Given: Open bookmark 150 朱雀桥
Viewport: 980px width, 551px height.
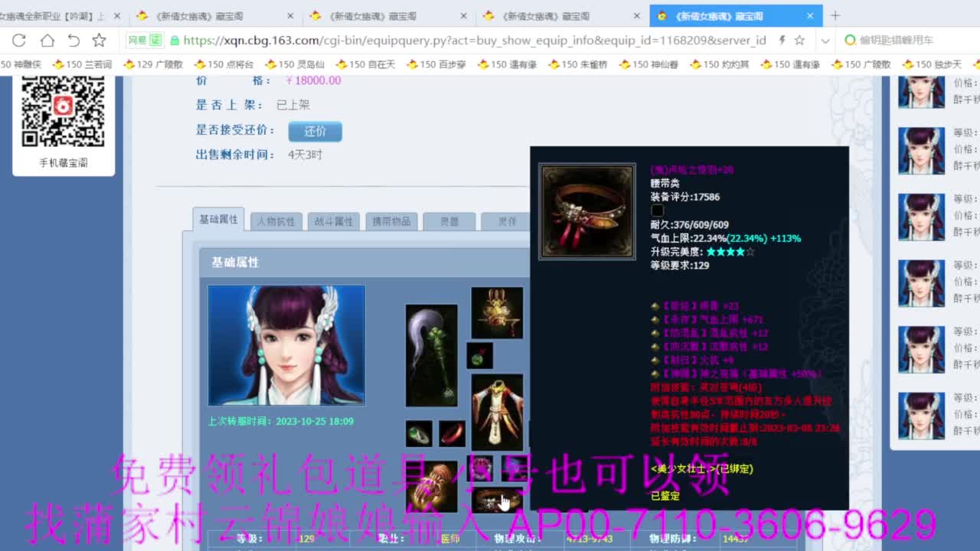Looking at the screenshot, I should [x=577, y=64].
